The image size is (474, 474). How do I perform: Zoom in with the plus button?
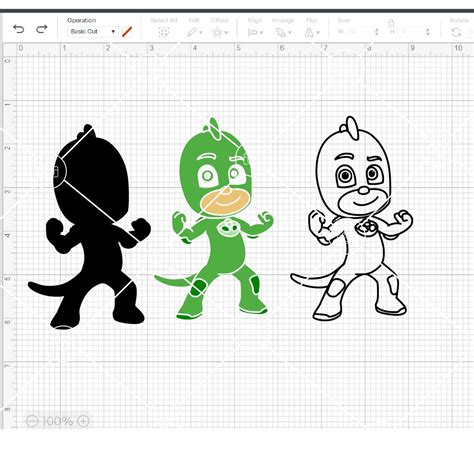click(x=83, y=421)
